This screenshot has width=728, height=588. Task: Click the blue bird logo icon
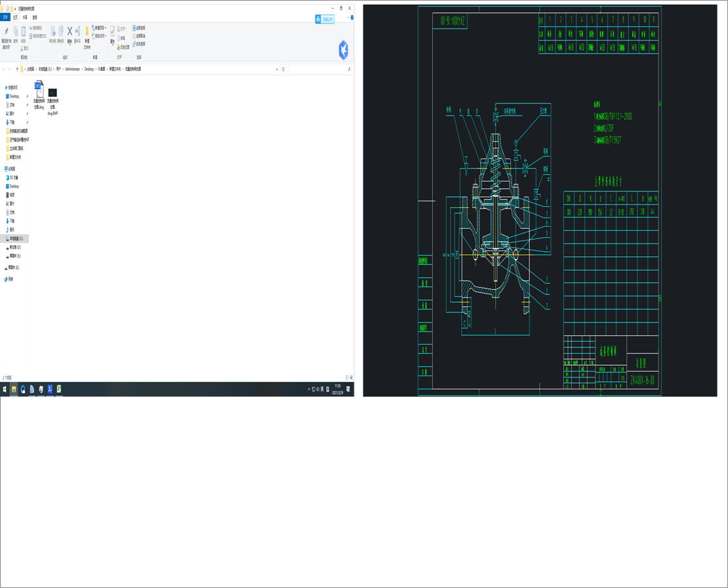click(x=343, y=50)
